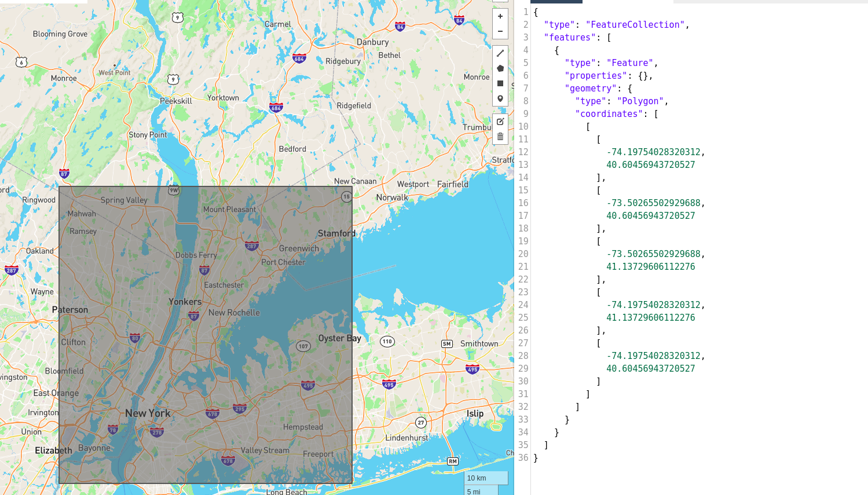868x495 pixels.
Task: Click the "Feature" value on line 5
Action: click(x=630, y=63)
